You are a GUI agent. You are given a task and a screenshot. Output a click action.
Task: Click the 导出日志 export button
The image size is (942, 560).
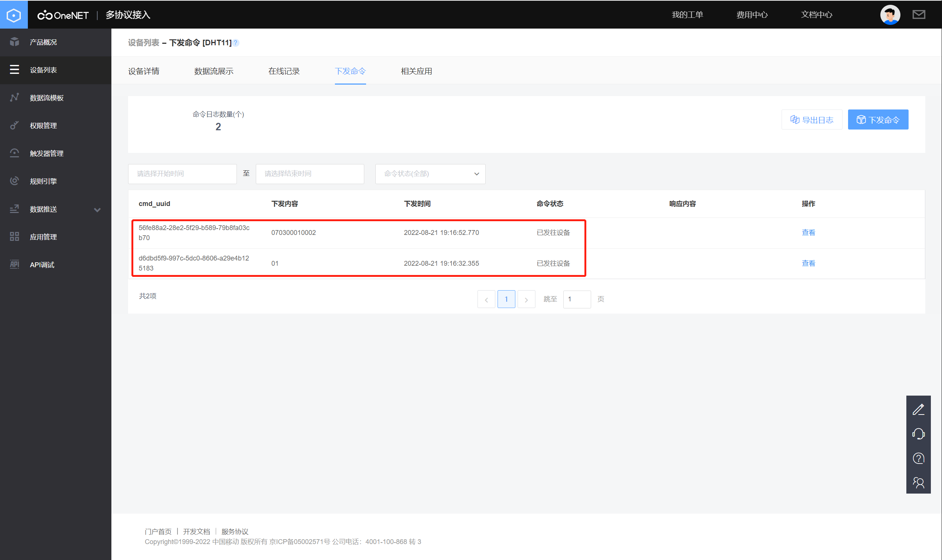(812, 120)
